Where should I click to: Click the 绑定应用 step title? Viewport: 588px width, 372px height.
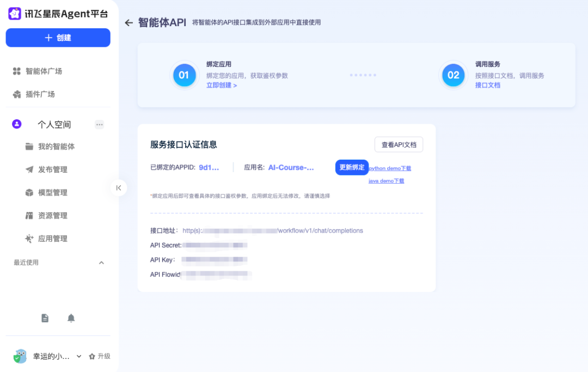[x=219, y=64]
